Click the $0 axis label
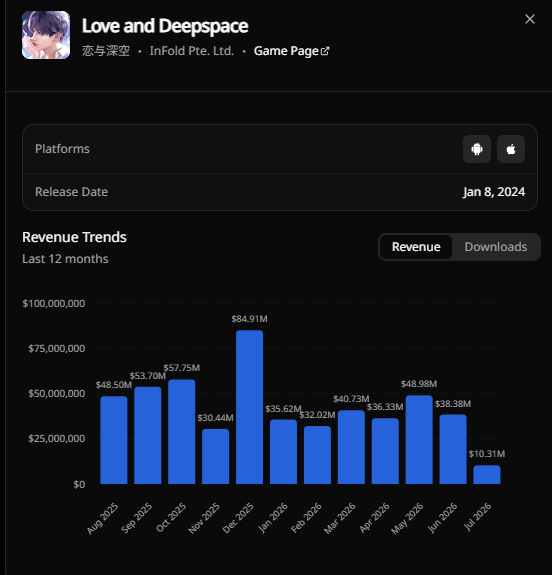 click(79, 484)
